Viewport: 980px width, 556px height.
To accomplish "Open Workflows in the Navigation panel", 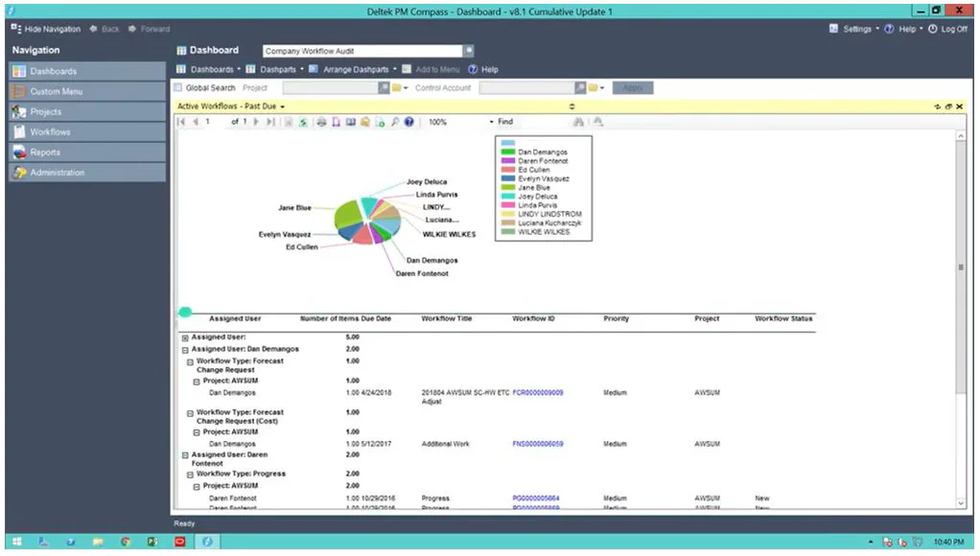I will 87,132.
